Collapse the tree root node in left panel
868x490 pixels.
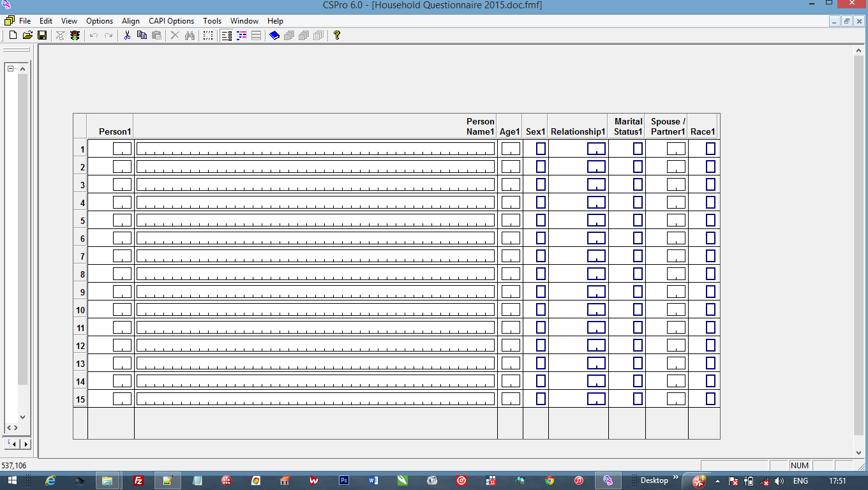click(x=11, y=68)
